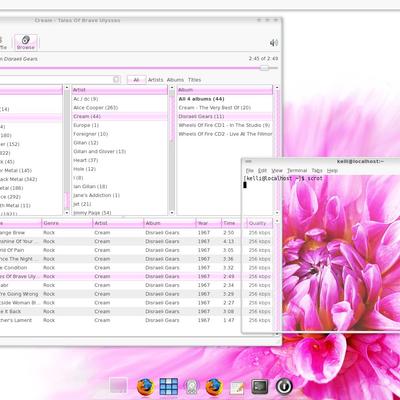This screenshot has height=400, width=400.
Task: Select Europe (1) artist
Action: [x=119, y=125]
